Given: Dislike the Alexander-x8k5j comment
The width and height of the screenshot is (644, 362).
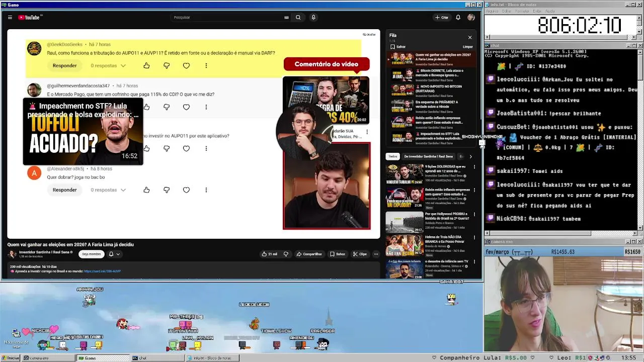Looking at the screenshot, I should pyautogui.click(x=167, y=190).
